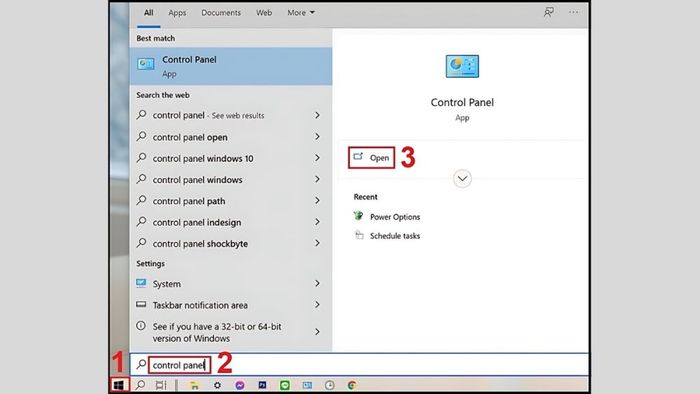Open taskbar search magnifier icon
This screenshot has height=394, width=700.
140,385
